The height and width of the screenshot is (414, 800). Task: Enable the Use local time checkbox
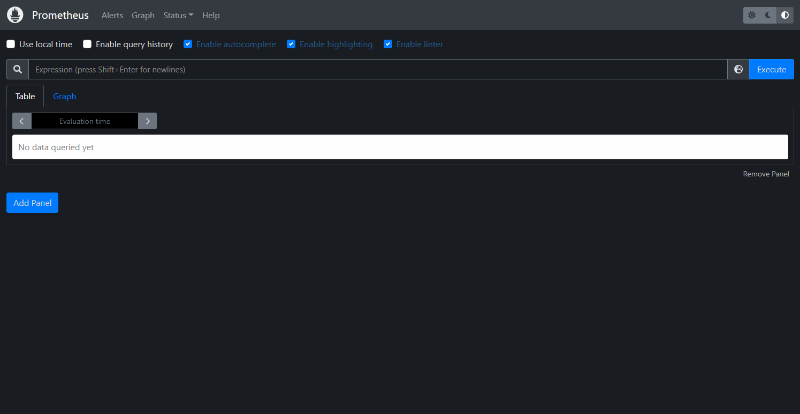[11, 44]
